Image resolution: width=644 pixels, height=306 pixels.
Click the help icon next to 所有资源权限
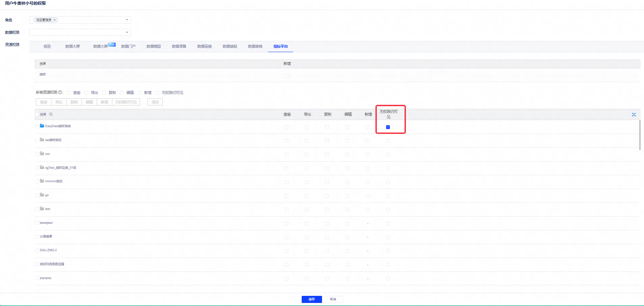(x=60, y=92)
